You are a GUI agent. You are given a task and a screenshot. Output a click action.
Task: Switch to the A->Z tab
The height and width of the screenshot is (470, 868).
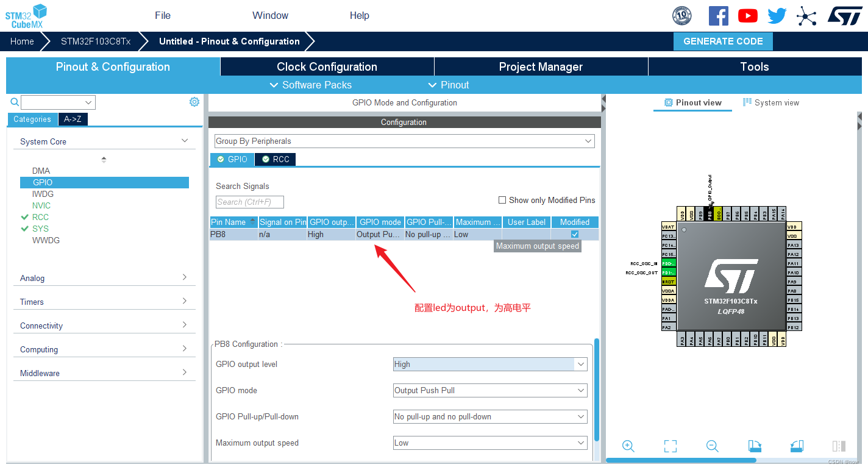tap(73, 119)
